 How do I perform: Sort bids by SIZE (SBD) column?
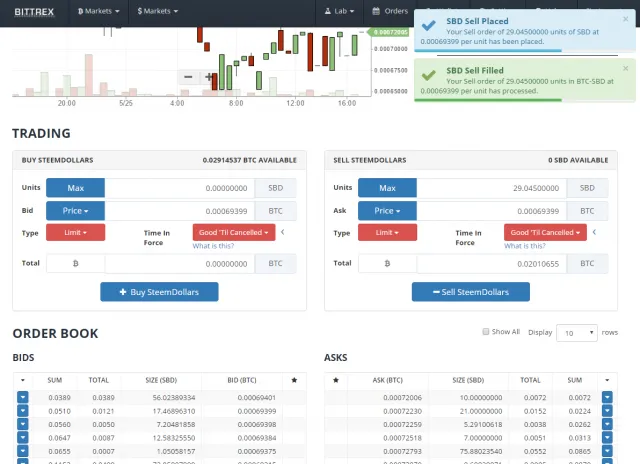[x=161, y=380]
